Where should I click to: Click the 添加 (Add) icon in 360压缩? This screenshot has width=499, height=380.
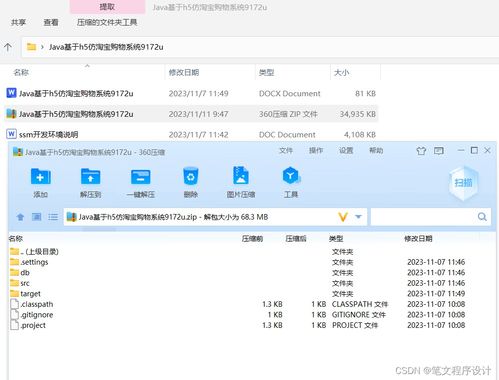[40, 177]
